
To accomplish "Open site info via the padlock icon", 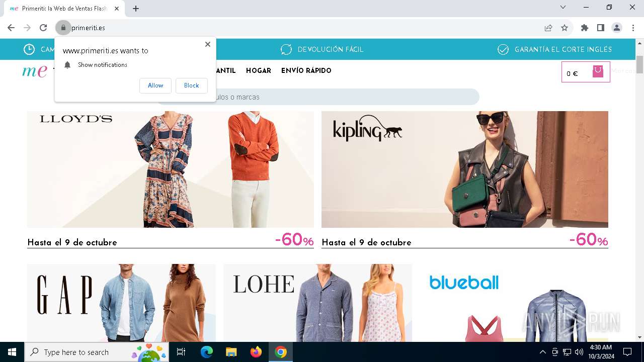I will [x=63, y=28].
